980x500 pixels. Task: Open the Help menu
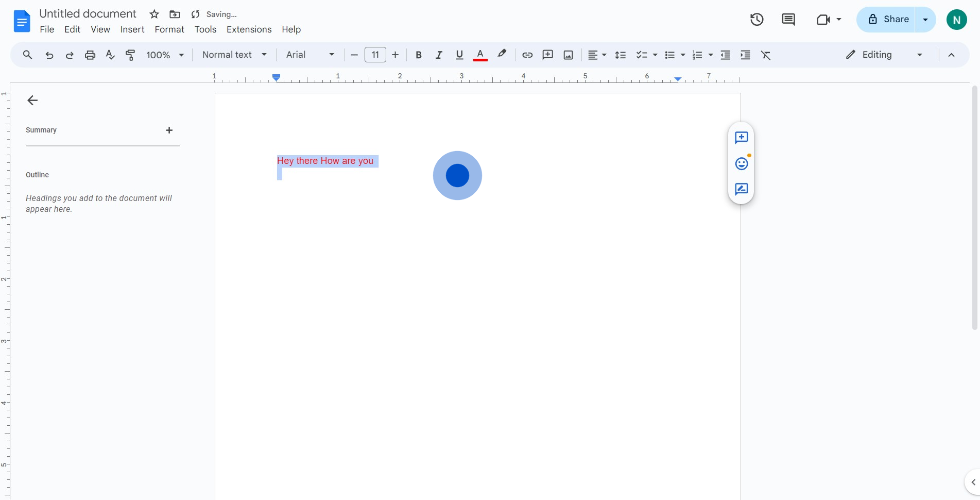(291, 29)
